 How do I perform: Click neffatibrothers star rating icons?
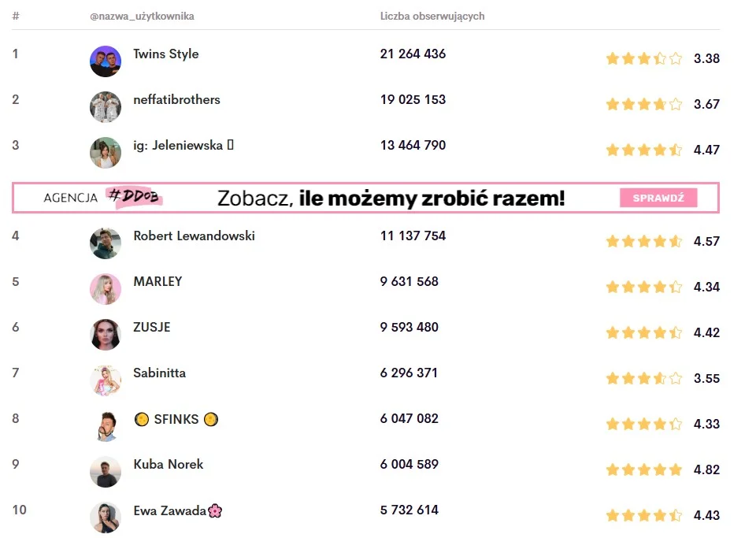(643, 104)
